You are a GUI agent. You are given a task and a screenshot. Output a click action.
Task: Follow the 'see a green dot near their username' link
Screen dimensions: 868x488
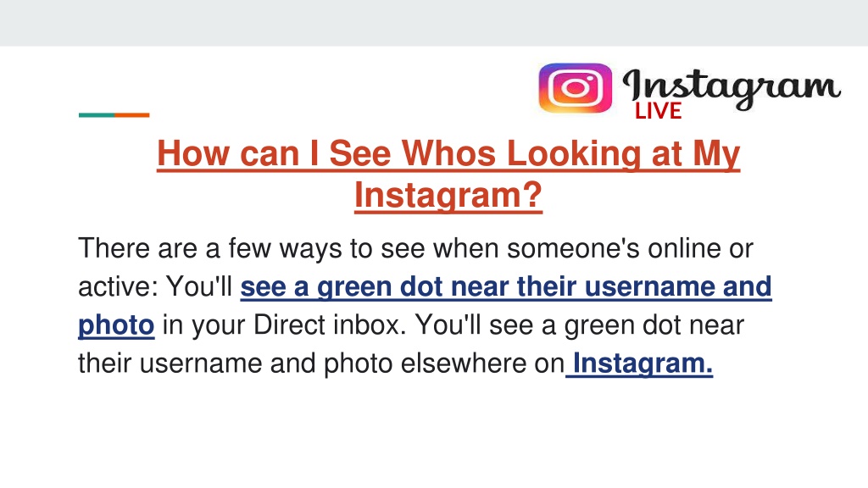pos(506,286)
